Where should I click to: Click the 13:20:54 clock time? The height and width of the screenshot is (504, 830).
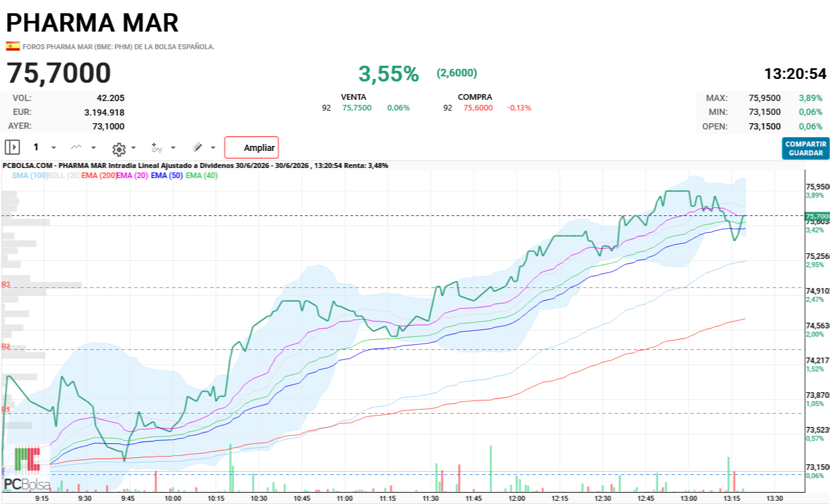(795, 74)
